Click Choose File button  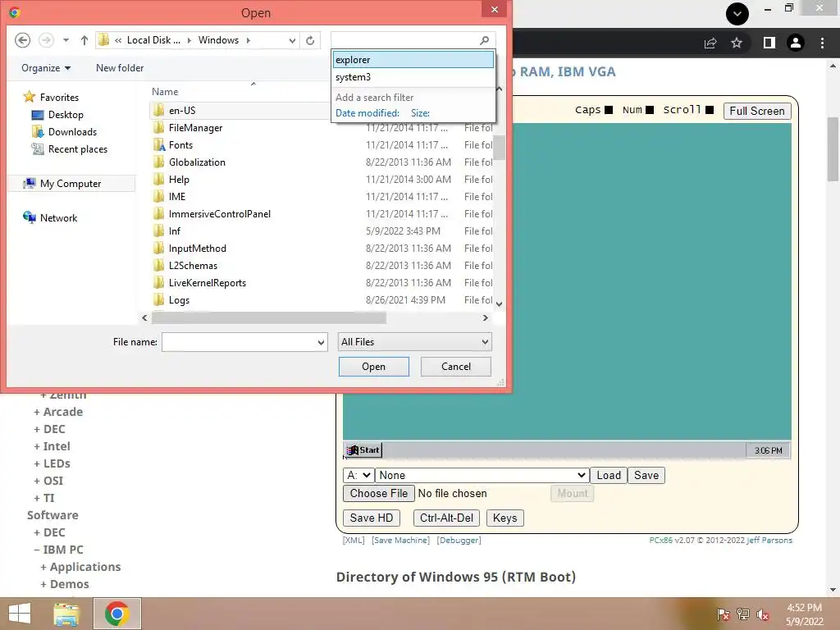point(379,493)
